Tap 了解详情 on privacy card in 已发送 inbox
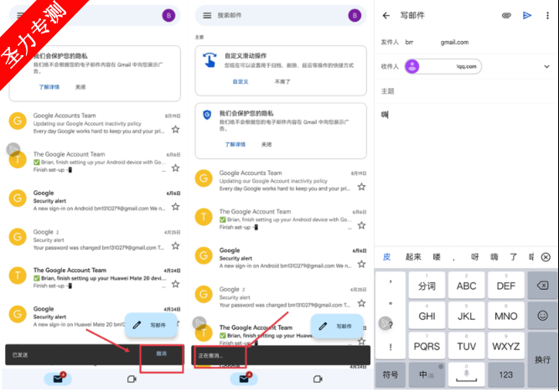 coord(49,87)
